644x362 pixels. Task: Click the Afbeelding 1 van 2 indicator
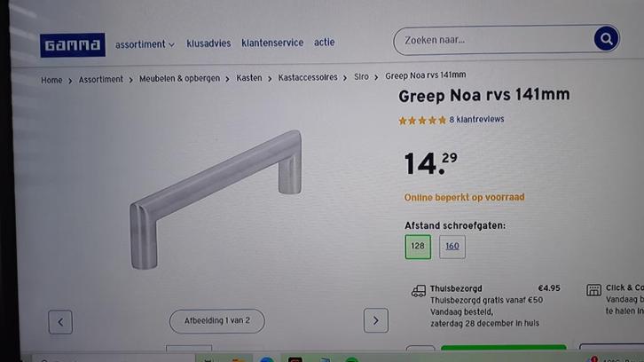[x=216, y=321]
